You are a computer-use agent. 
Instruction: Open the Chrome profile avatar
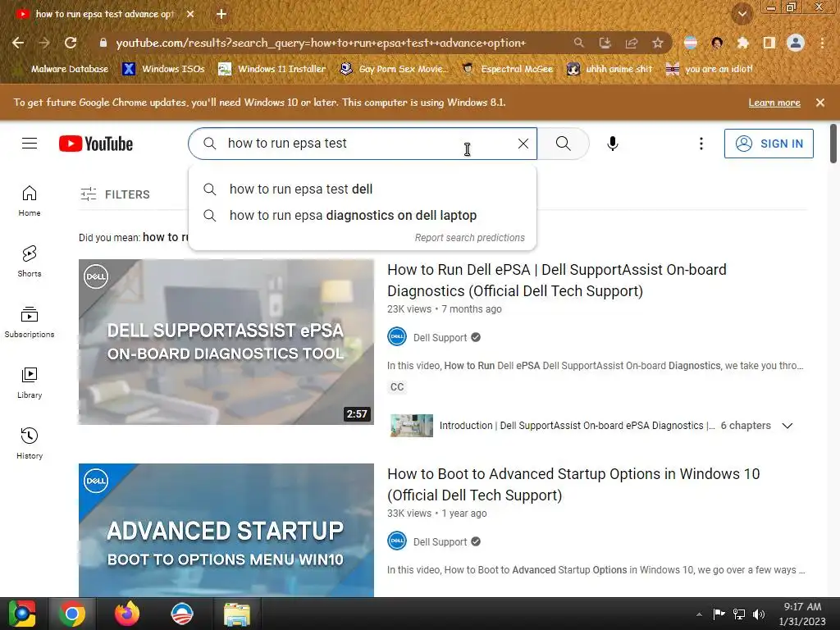[796, 43]
